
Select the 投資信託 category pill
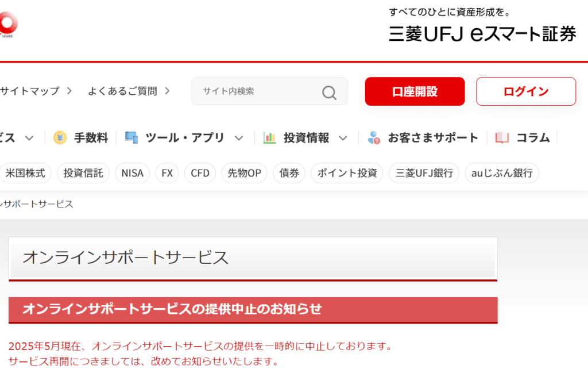[x=83, y=173]
